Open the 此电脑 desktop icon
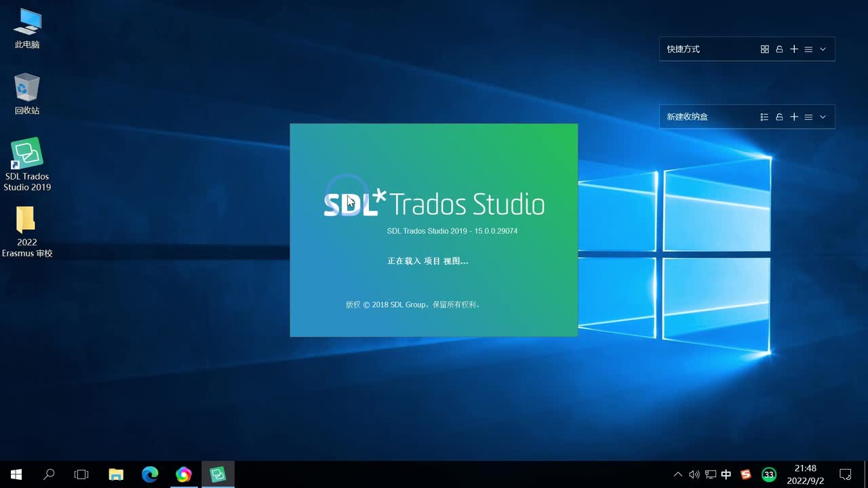The width and height of the screenshot is (868, 488). point(27,28)
